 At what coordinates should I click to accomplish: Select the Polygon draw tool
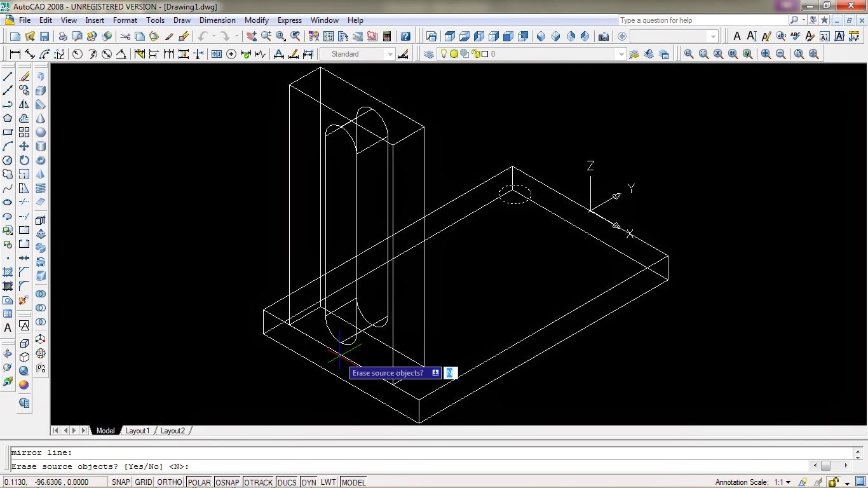[x=8, y=118]
